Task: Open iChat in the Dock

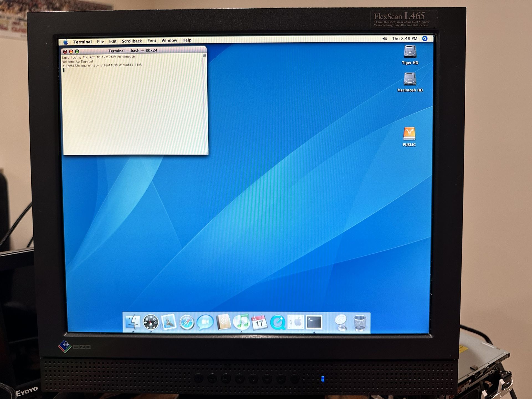Action: 205,323
